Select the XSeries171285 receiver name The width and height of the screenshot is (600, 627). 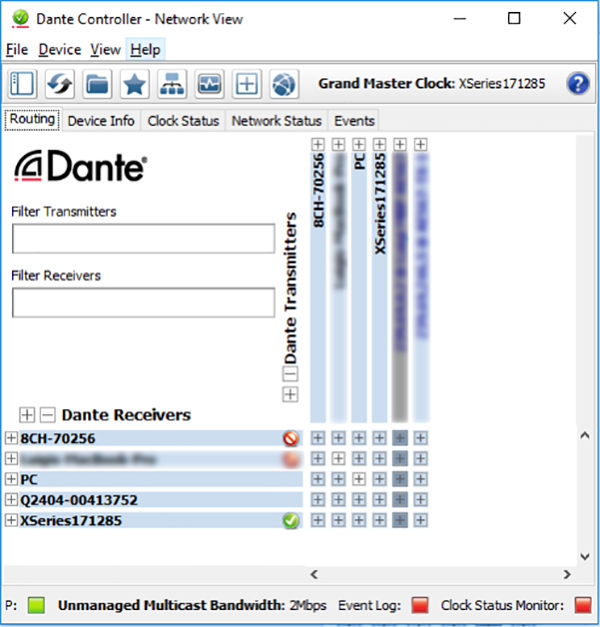pyautogui.click(x=71, y=521)
